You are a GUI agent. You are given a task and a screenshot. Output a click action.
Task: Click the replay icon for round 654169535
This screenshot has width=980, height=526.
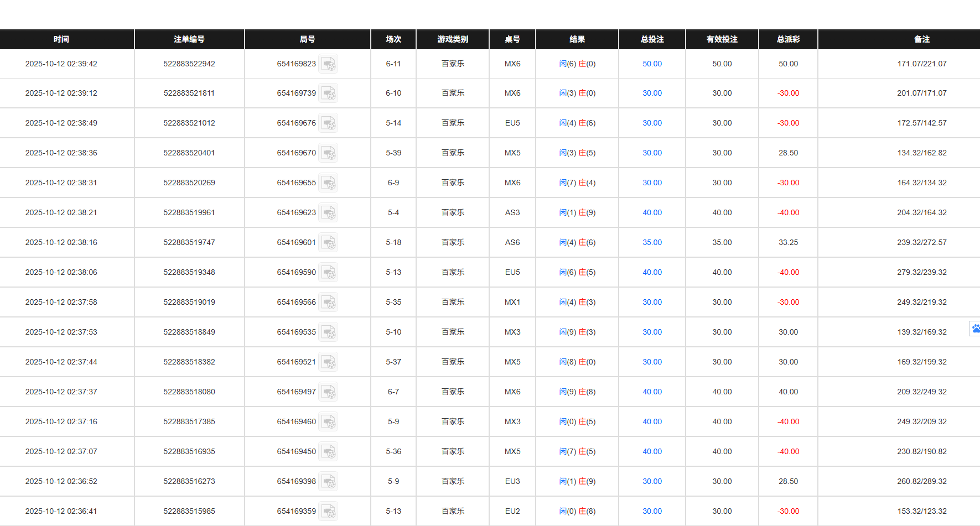point(329,332)
